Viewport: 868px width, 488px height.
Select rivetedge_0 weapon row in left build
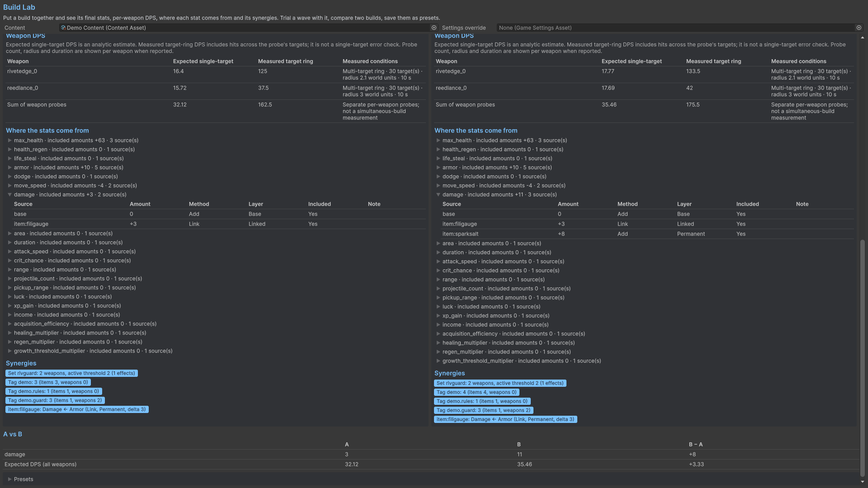(216, 75)
